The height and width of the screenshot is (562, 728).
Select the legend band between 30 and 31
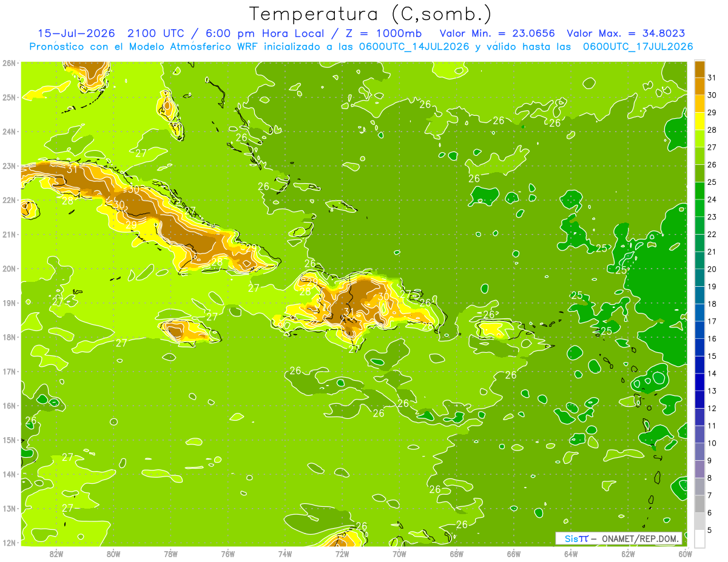(x=700, y=86)
